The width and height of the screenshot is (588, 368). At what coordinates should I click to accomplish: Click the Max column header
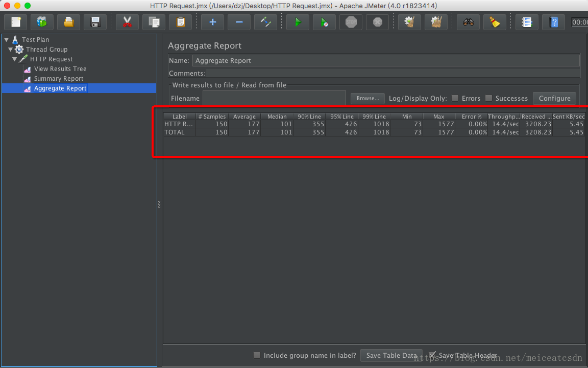(x=439, y=117)
